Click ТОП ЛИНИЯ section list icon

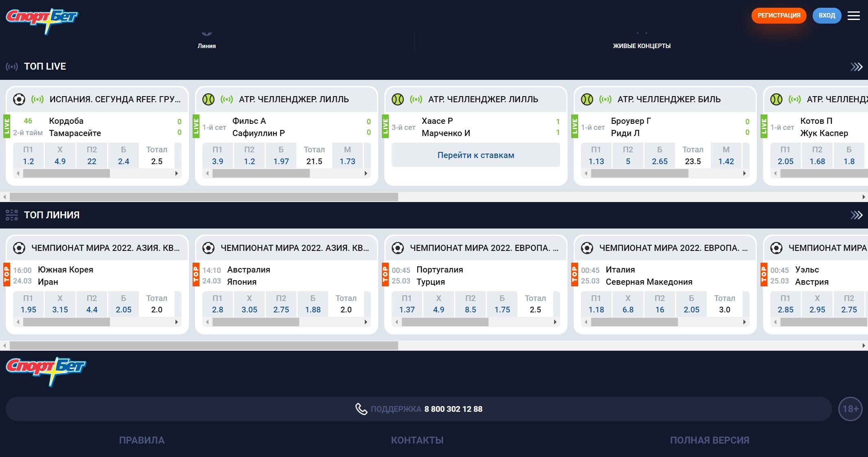click(x=12, y=215)
